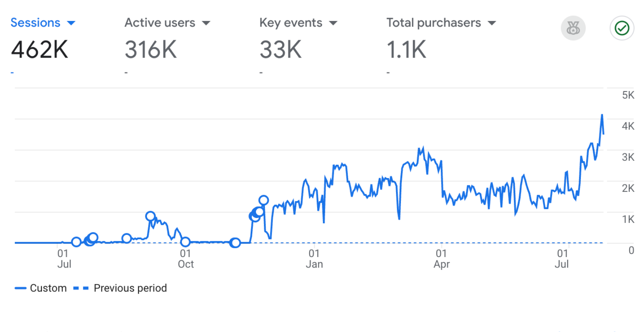Toggle the Custom series in the legend

(x=48, y=288)
